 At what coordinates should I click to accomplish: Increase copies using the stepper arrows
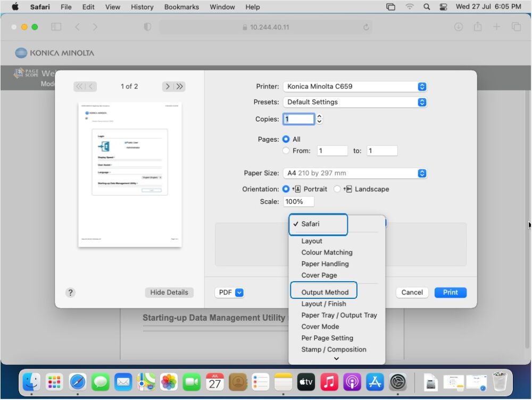click(x=319, y=116)
